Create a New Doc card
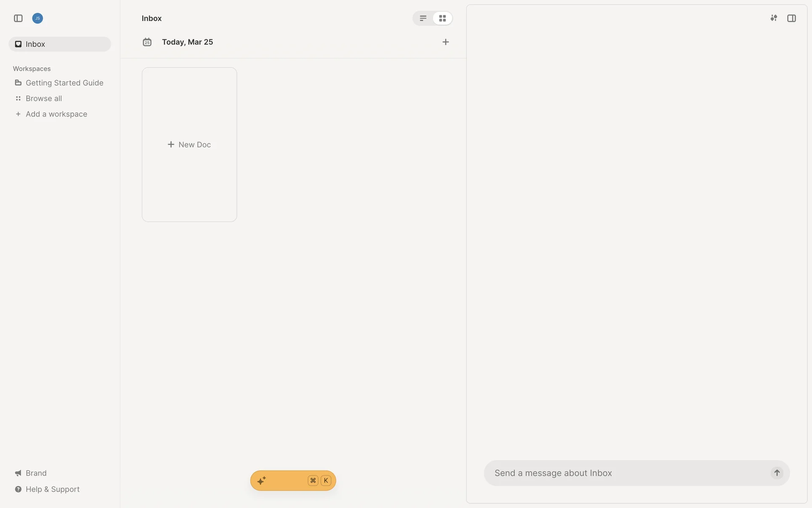The image size is (812, 508). [189, 144]
